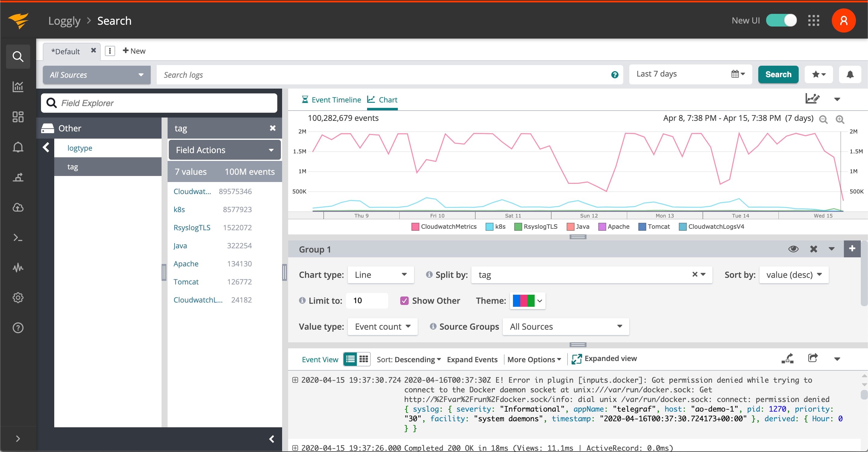868x452 pixels.
Task: Expand the Field Actions dropdown
Action: pyautogui.click(x=224, y=150)
